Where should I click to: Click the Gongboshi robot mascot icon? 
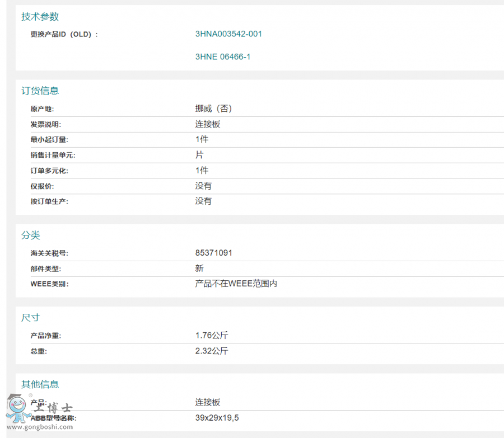tap(18, 408)
